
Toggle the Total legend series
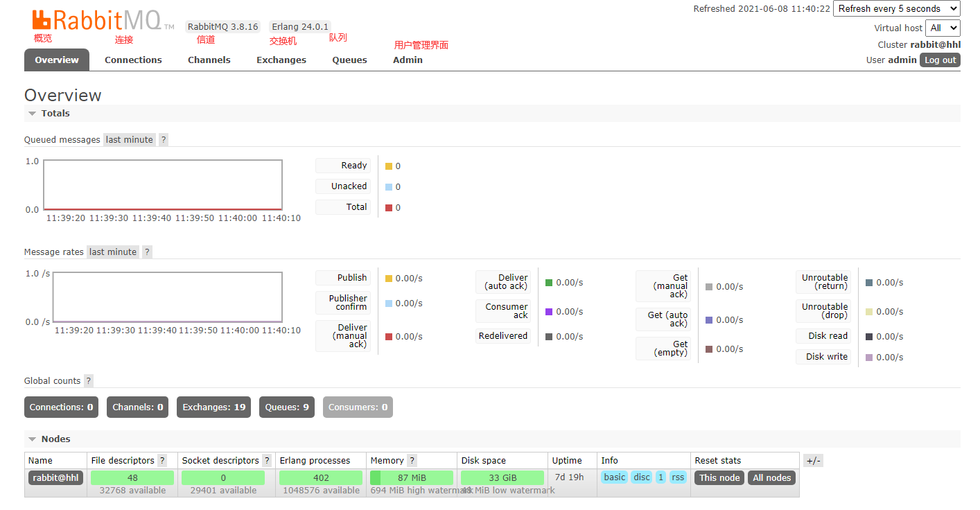343,207
